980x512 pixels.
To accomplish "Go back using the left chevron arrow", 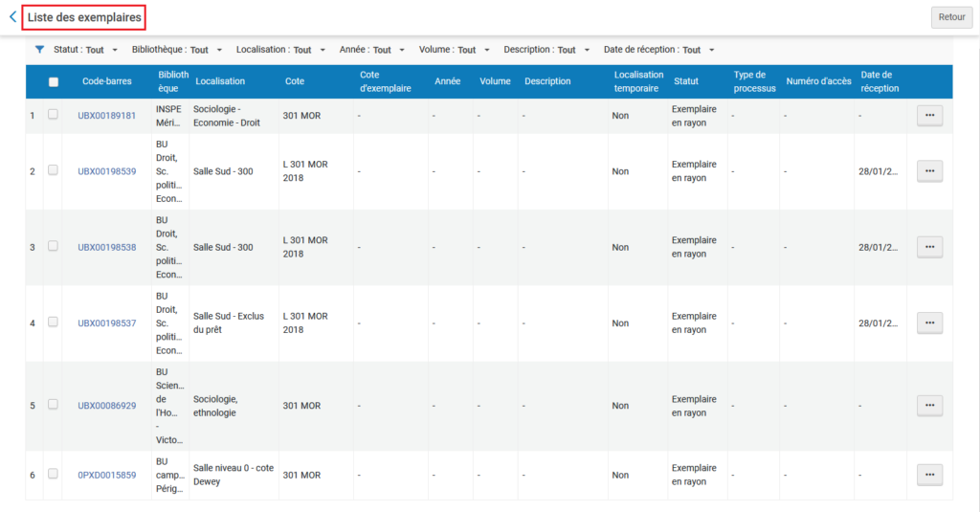I will click(12, 17).
